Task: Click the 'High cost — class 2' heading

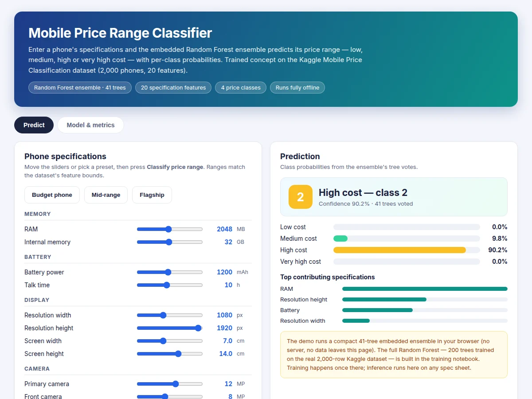Action: pos(363,192)
